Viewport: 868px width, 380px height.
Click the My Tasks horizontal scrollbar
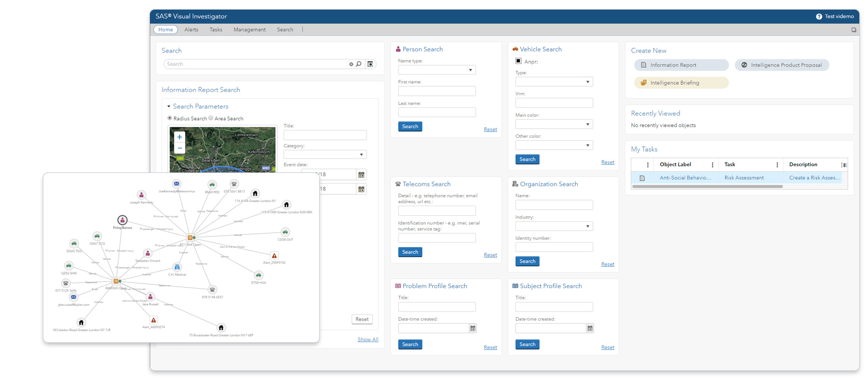click(707, 186)
